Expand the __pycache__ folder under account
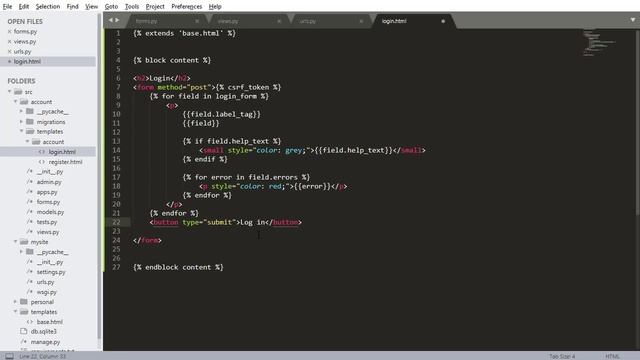640x360 pixels. tap(21, 111)
